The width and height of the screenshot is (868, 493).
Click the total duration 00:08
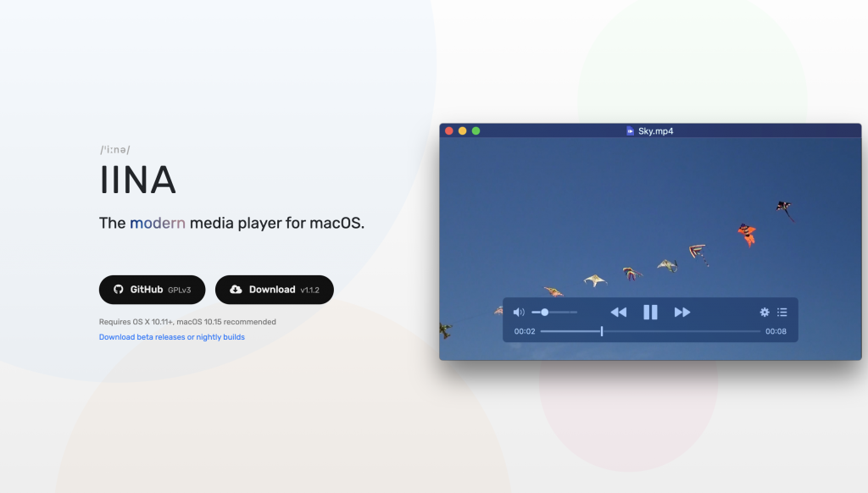point(776,331)
